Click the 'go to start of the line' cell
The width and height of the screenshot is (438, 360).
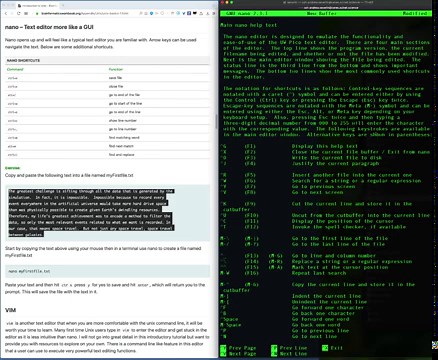point(125,104)
